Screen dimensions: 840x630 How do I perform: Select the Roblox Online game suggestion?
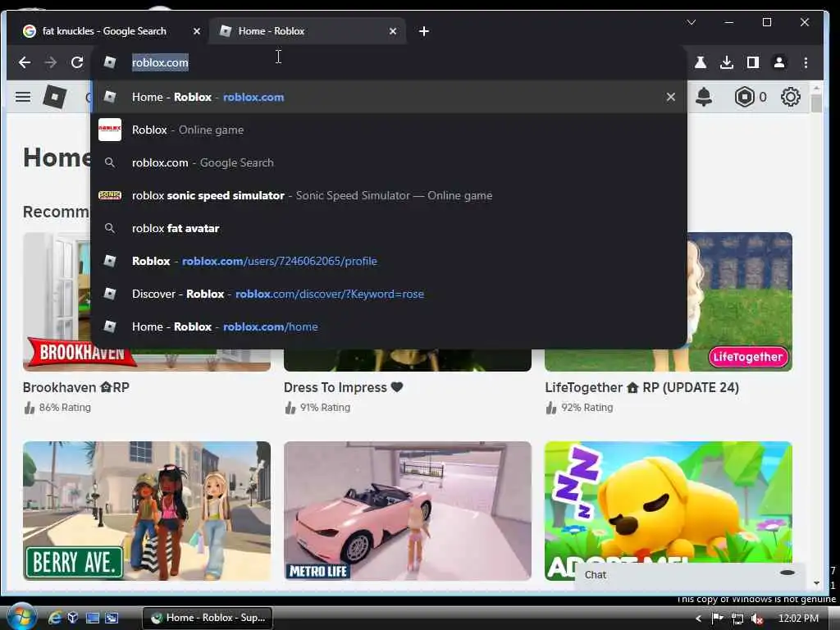pyautogui.click(x=388, y=130)
